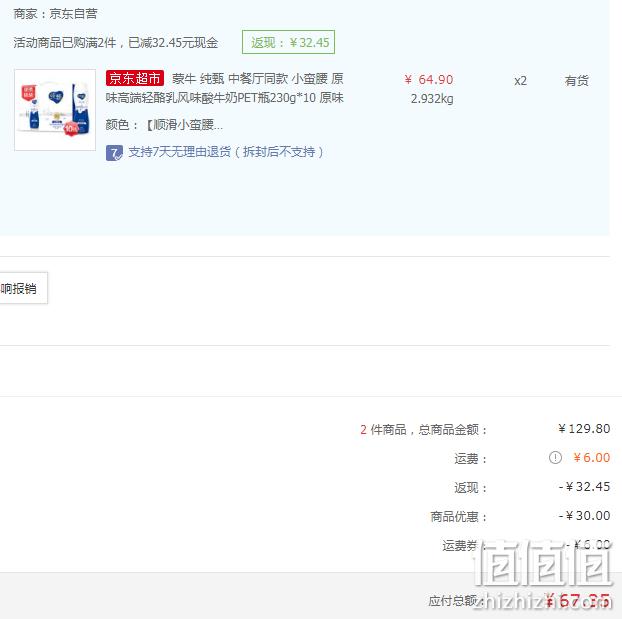Click the quantity x2 text
Image resolution: width=622 pixels, height=619 pixels.
[x=520, y=81]
